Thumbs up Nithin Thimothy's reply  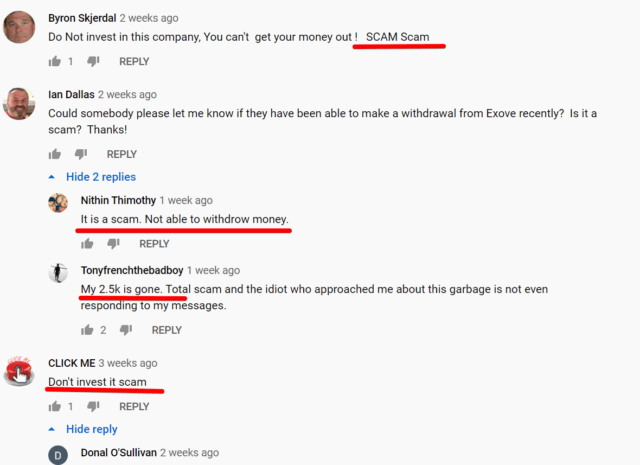pos(87,244)
